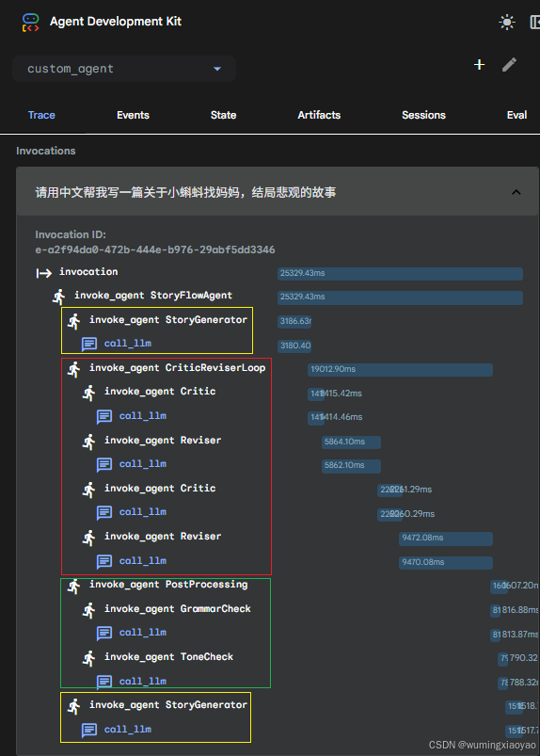
Task: Open call_llm link under GrammarCheck
Action: click(x=143, y=632)
